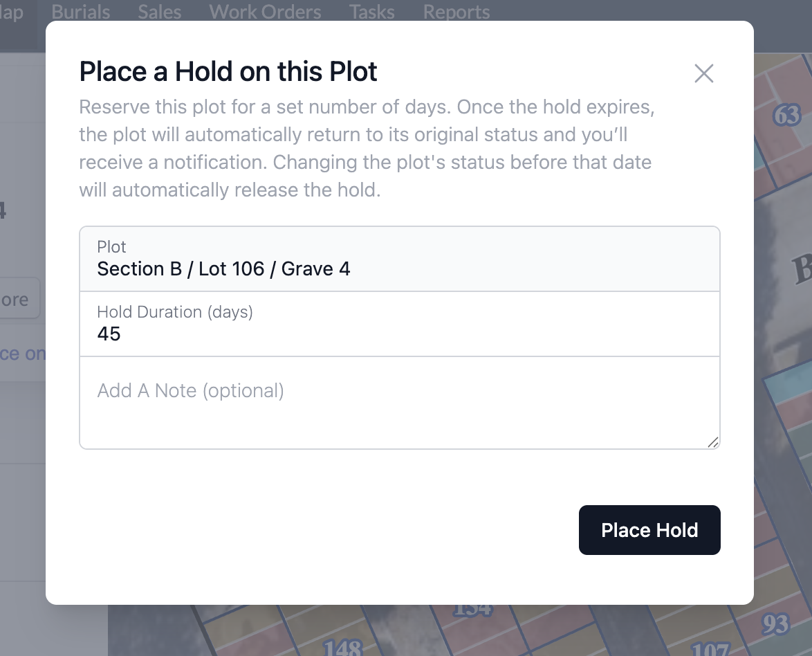Click the partially hidden link ending in "ce on"

[x=22, y=354]
